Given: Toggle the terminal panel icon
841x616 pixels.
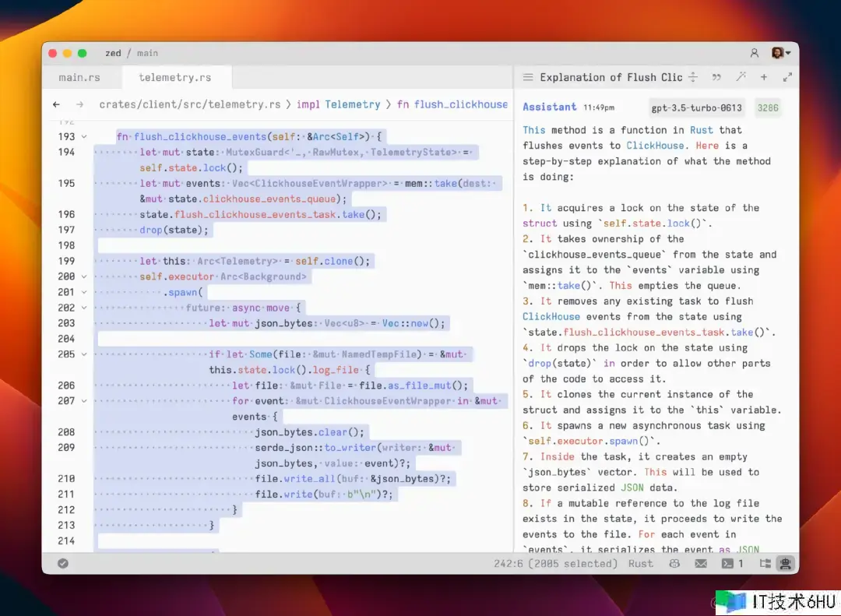Looking at the screenshot, I should pos(727,563).
